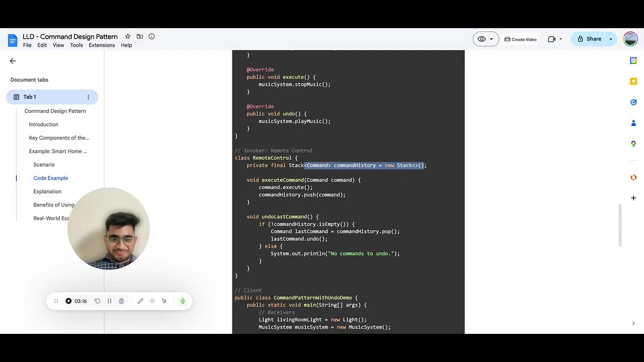Restart the recording
Viewport: 644px width, 362px height.
[x=97, y=301]
